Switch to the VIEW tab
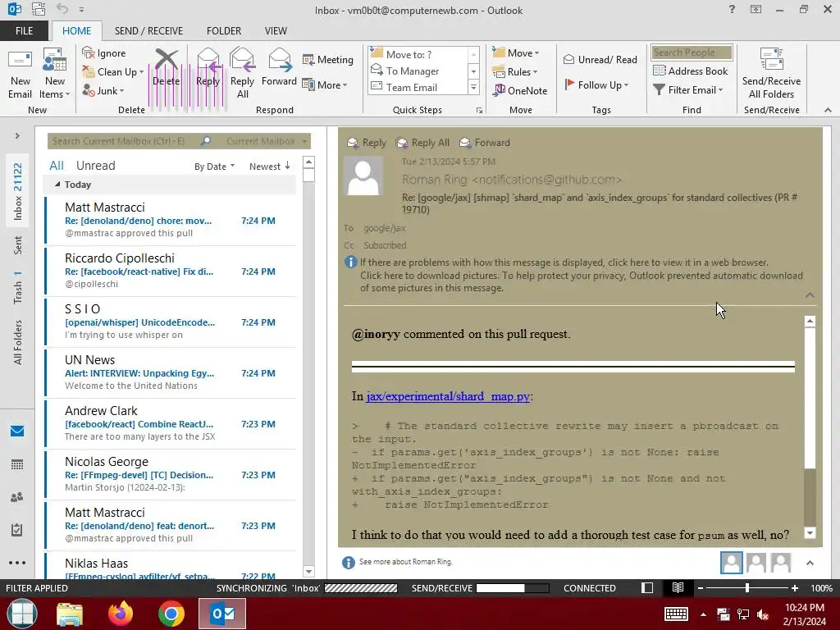 (x=276, y=31)
